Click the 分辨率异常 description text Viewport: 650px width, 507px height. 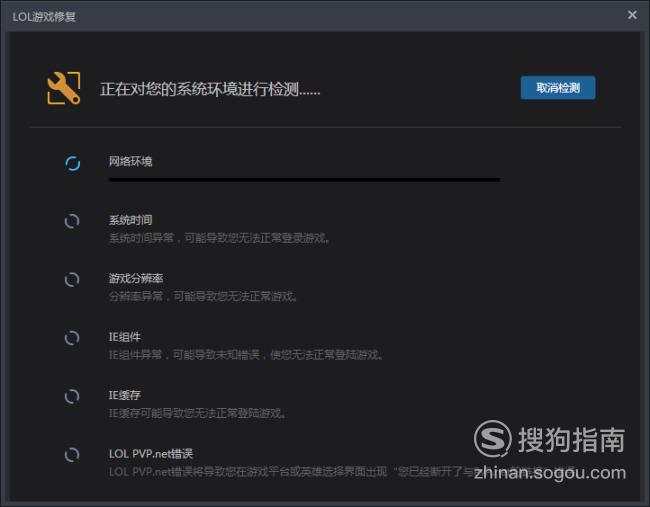coord(203,296)
